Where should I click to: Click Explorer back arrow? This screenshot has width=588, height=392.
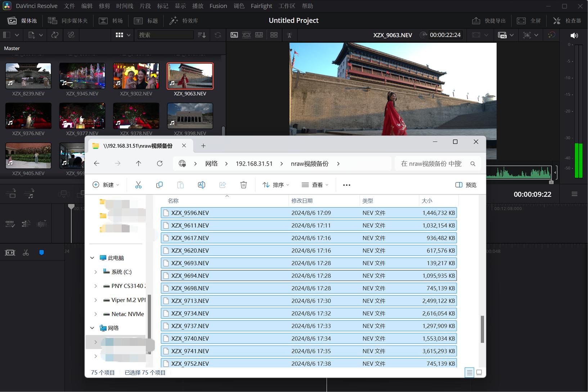pos(96,164)
